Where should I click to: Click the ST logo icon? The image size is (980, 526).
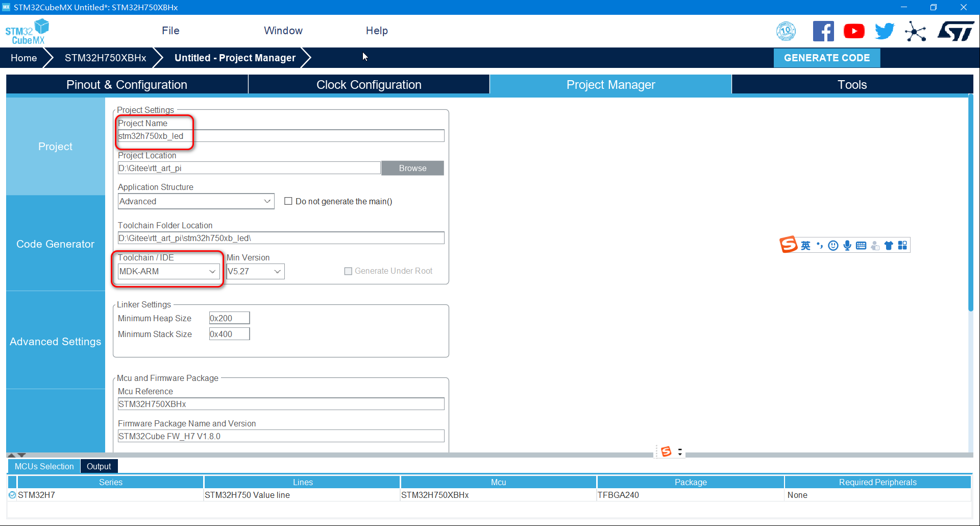(x=955, y=31)
